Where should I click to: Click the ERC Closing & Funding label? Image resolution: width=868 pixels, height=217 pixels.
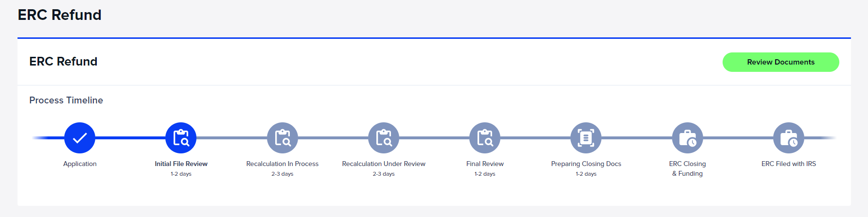point(688,168)
